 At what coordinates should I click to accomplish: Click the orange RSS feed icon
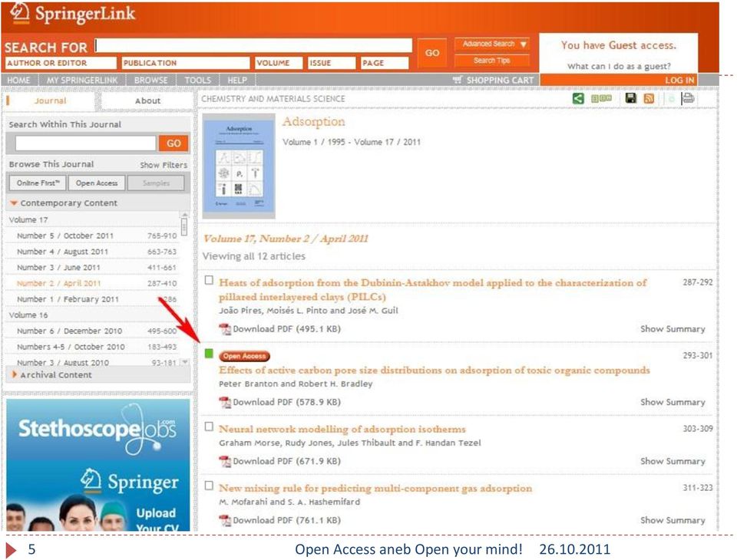click(x=649, y=98)
